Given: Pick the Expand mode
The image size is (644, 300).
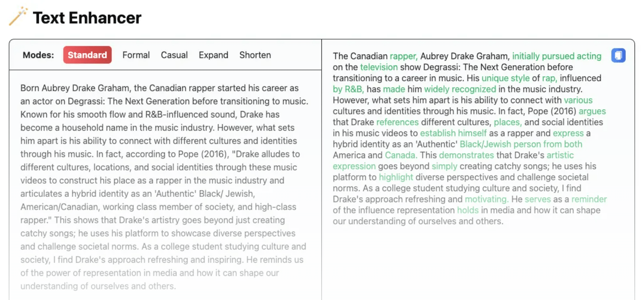Looking at the screenshot, I should point(213,55).
